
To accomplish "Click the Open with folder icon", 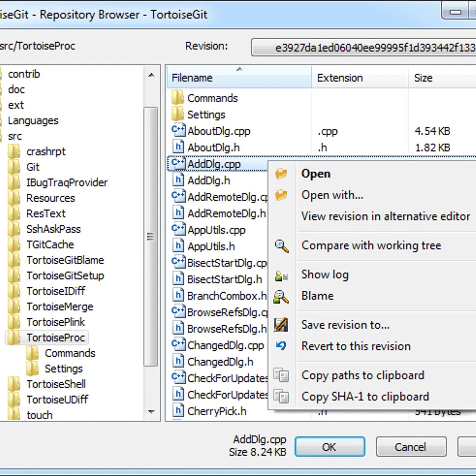I will pyautogui.click(x=281, y=195).
